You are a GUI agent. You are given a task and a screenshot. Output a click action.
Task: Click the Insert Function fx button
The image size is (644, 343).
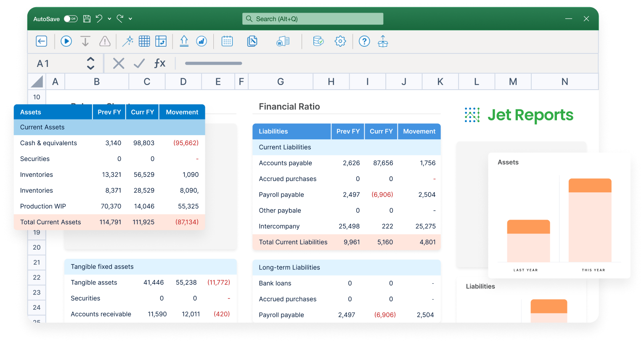click(x=159, y=63)
